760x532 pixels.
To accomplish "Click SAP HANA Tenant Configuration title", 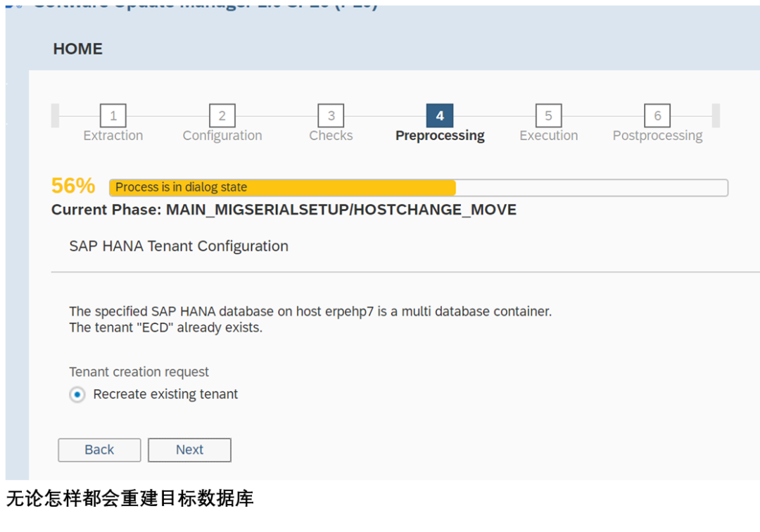I will click(179, 246).
